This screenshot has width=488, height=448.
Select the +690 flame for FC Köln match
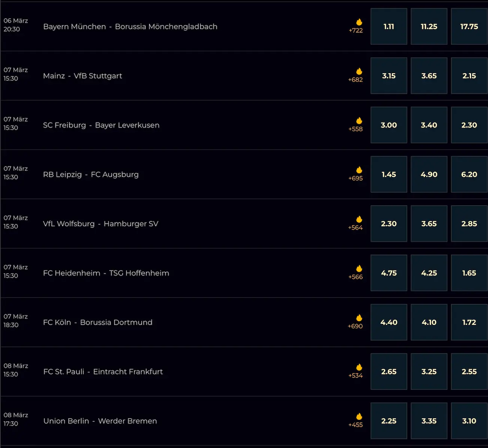pyautogui.click(x=359, y=322)
